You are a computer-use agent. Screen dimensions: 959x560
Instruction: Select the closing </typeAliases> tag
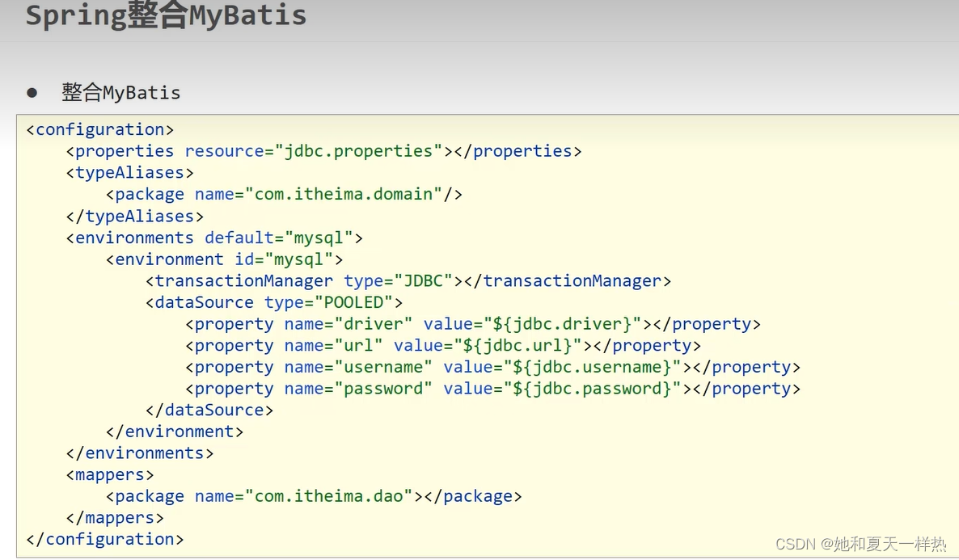click(x=134, y=217)
